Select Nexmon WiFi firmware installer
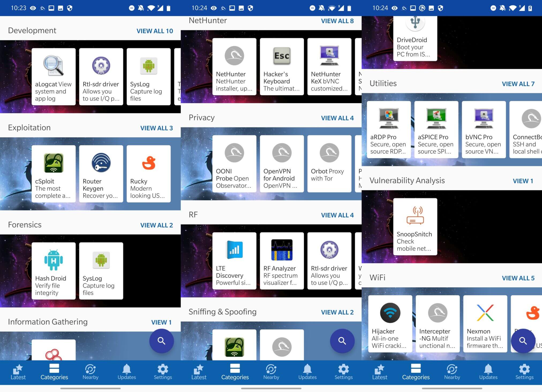This screenshot has height=392, width=542. tap(485, 324)
